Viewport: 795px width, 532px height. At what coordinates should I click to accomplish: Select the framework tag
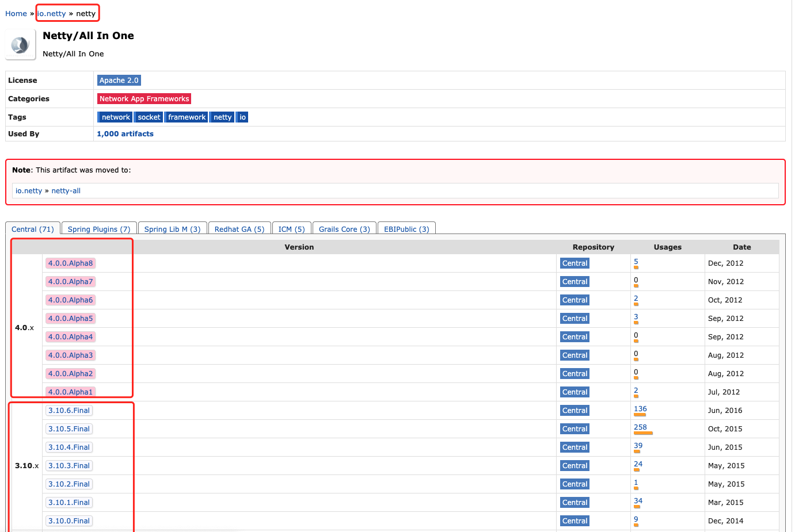187,117
